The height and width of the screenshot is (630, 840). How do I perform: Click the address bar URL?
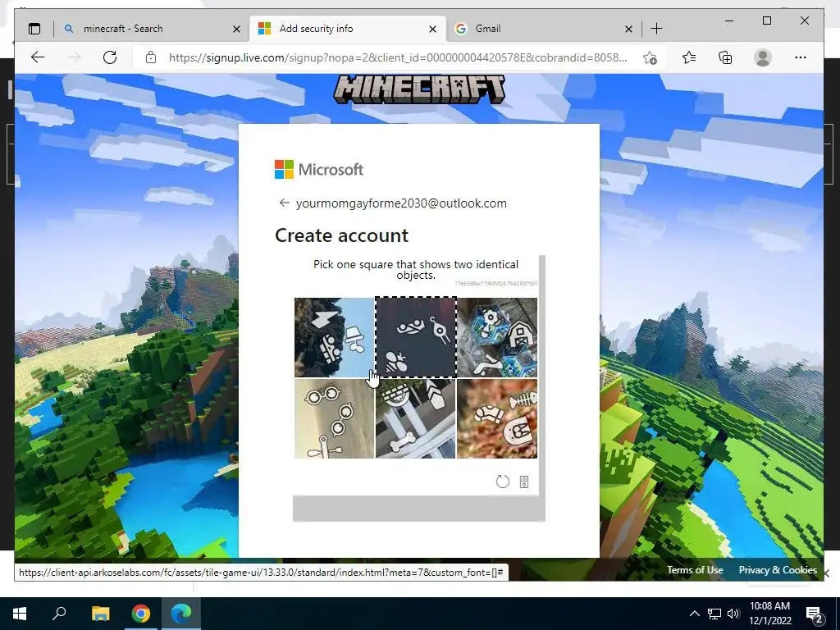tap(398, 58)
